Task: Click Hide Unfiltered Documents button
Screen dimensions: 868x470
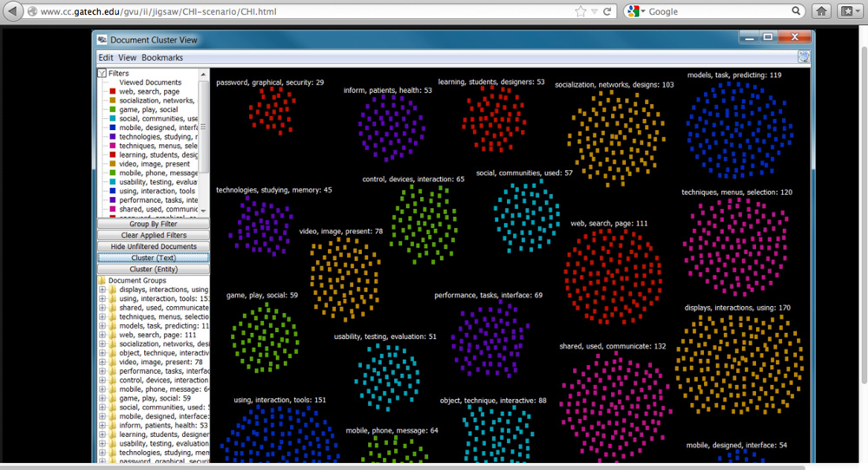Action: pyautogui.click(x=153, y=246)
